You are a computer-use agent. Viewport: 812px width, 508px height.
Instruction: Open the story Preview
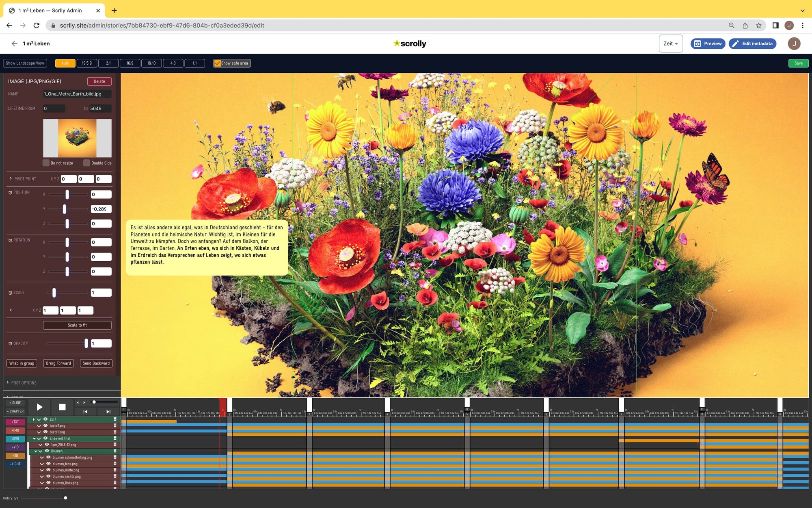(708, 43)
